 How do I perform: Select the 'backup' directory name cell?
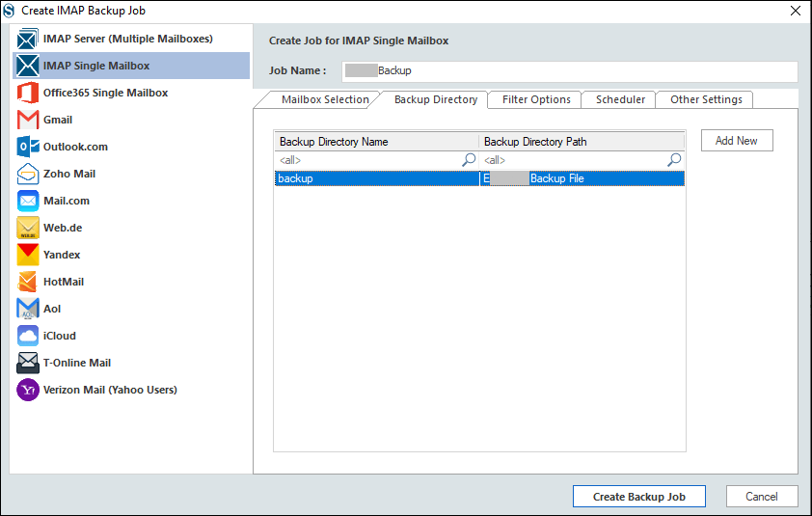click(x=377, y=178)
